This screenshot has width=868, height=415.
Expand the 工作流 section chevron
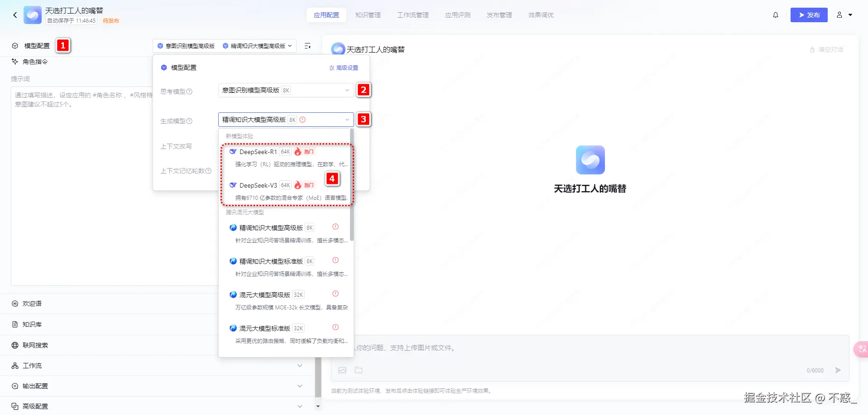click(x=300, y=366)
